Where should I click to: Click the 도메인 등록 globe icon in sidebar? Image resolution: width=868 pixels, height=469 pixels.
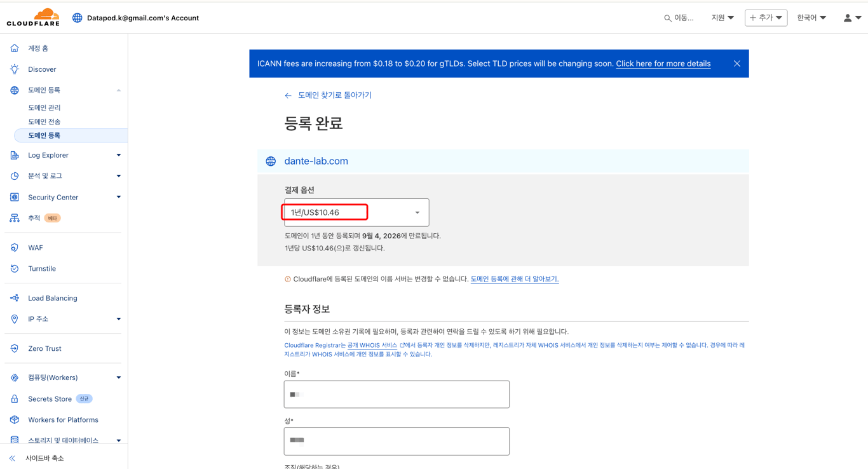(x=15, y=90)
